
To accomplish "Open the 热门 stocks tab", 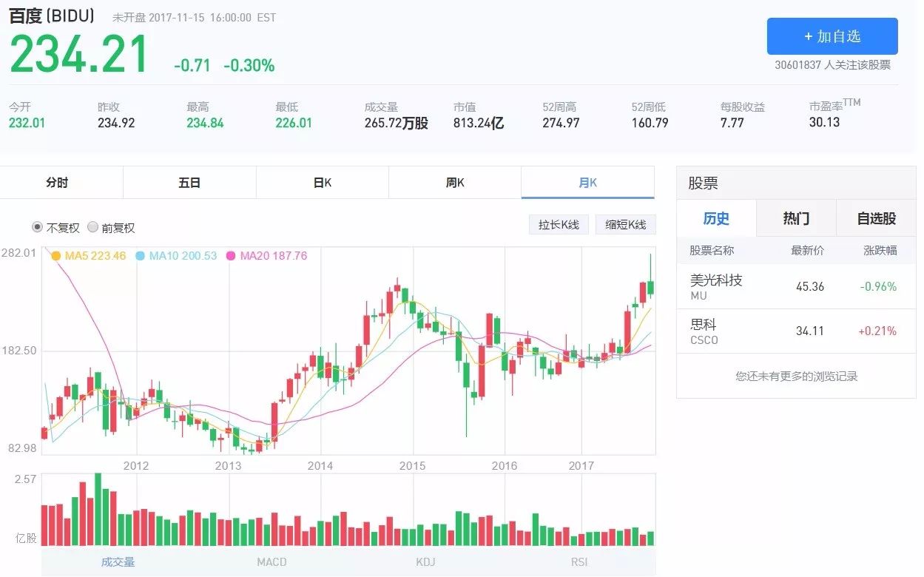I will click(796, 218).
